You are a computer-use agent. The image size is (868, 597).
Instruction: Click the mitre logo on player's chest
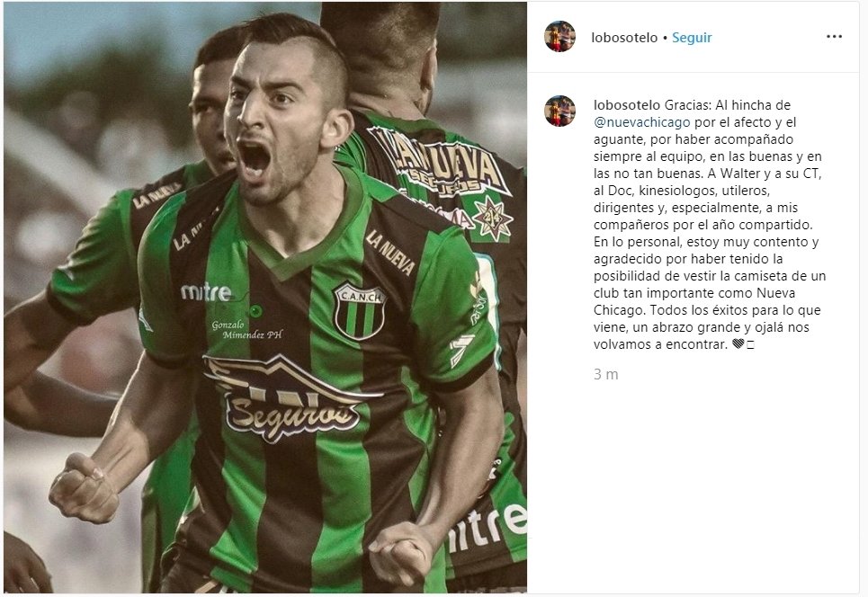pos(205,291)
